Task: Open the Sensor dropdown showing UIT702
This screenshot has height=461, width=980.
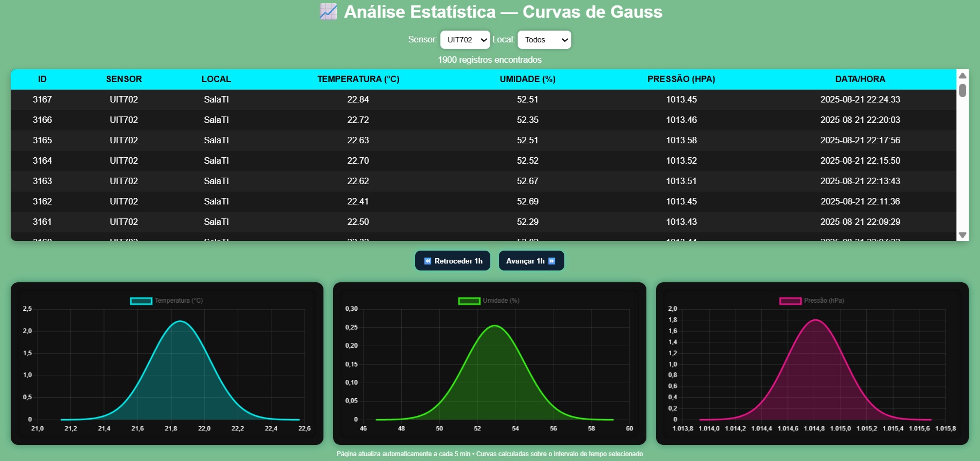Action: [x=465, y=40]
